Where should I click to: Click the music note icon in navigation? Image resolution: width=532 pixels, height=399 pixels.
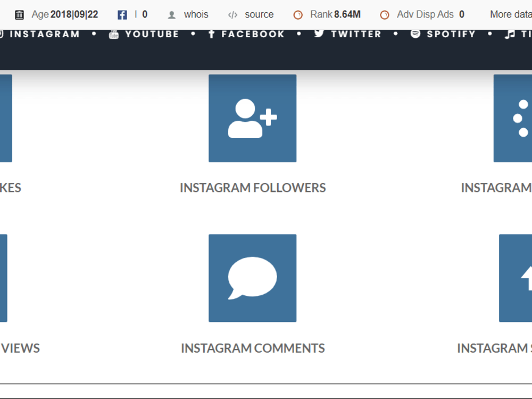point(510,34)
